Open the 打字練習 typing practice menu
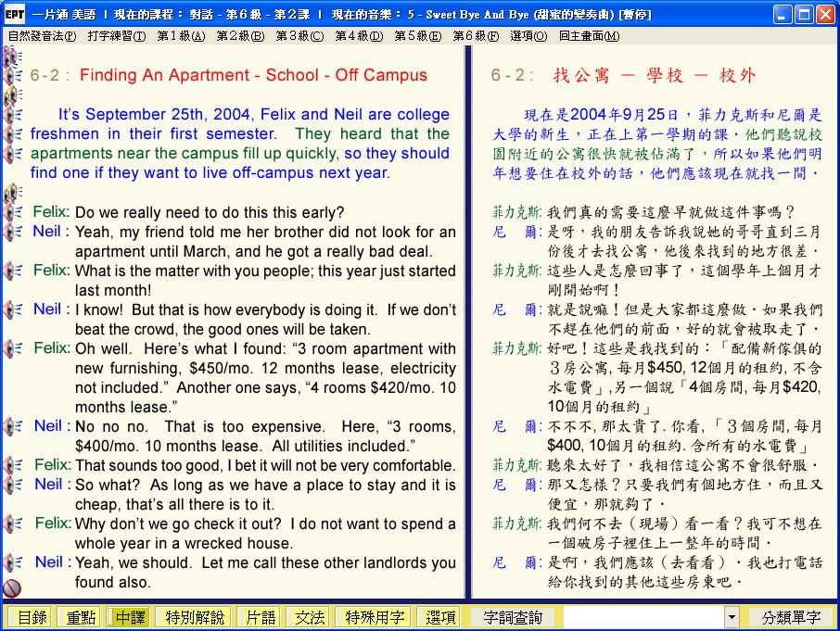Screen dimensions: 840x631 click(116, 35)
